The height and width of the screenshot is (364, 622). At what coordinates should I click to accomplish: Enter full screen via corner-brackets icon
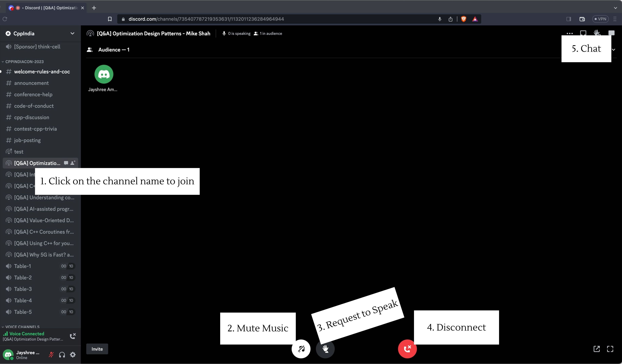(610, 349)
